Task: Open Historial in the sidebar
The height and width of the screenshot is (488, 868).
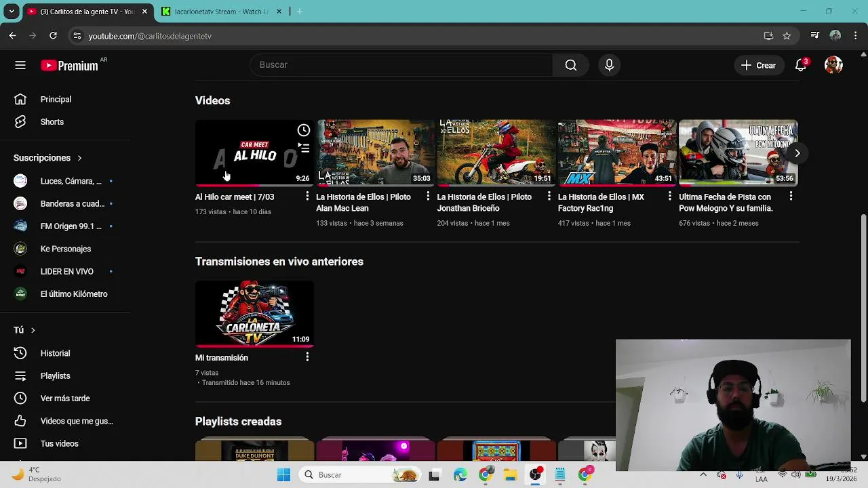Action: pos(65,353)
